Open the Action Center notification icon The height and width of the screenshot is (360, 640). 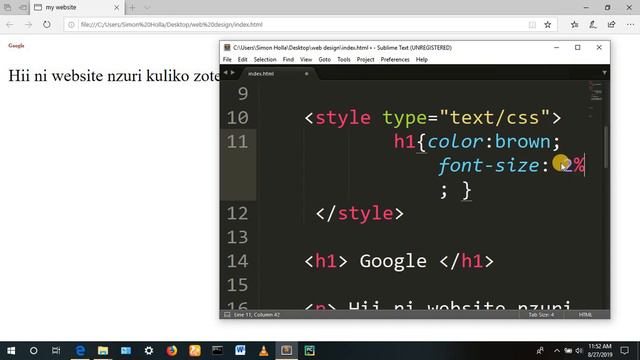click(x=624, y=351)
